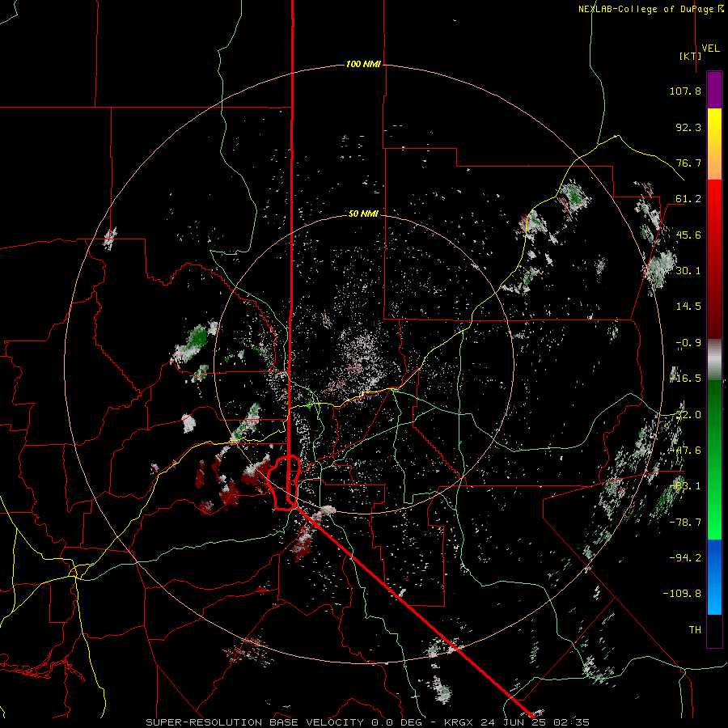The image size is (728, 728).
Task: Click the 30.1 scale value
Action: (688, 270)
